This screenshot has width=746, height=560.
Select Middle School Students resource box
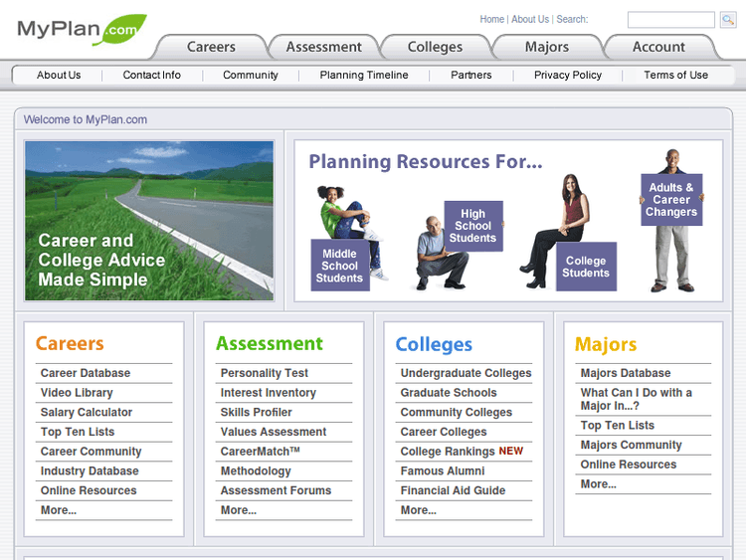pos(340,265)
